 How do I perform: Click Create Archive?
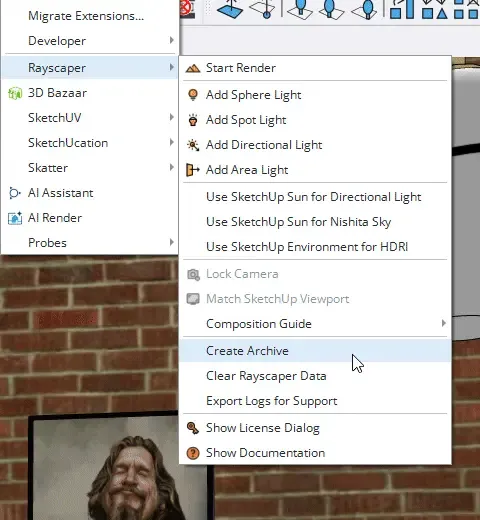coord(315,351)
